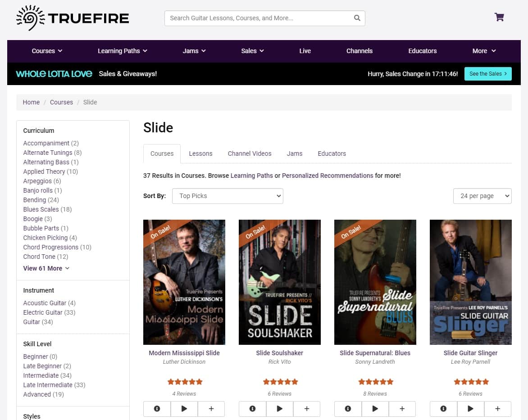This screenshot has height=420, width=528.
Task: Click star rating of Slide Supernatural: Blues
Action: (376, 382)
